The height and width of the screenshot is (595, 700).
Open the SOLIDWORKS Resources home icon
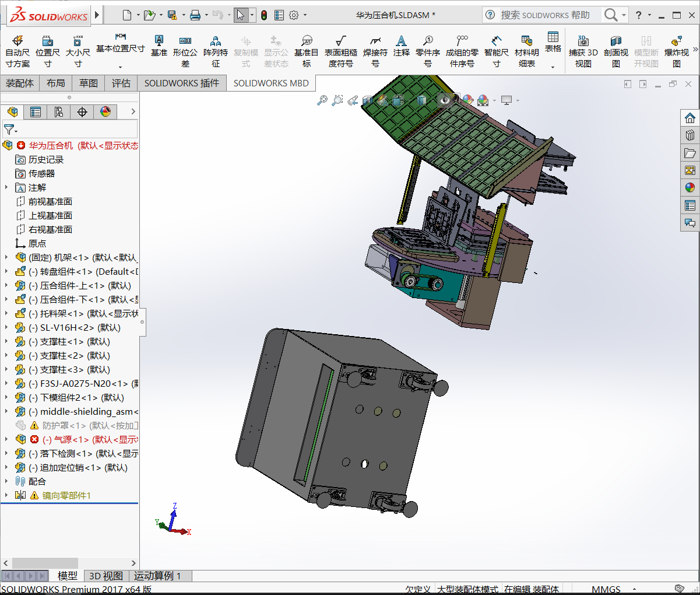[690, 118]
